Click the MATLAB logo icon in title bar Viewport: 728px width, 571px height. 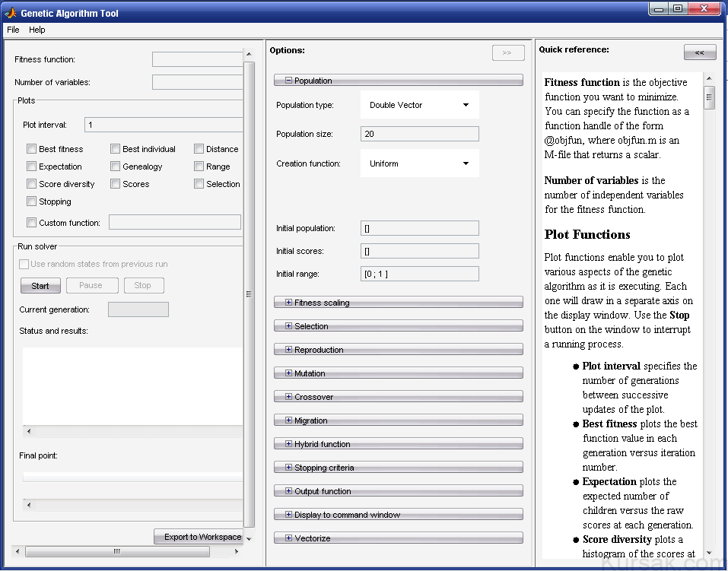(10, 13)
